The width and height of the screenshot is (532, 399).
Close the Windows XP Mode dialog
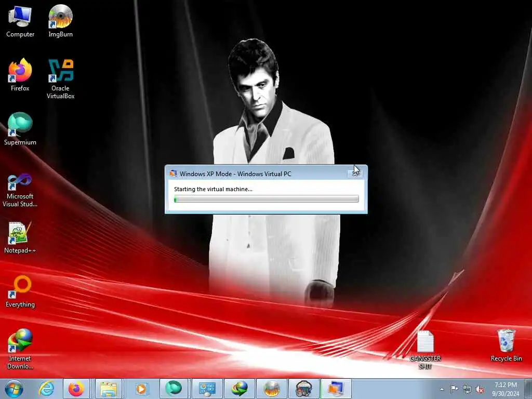coord(355,173)
